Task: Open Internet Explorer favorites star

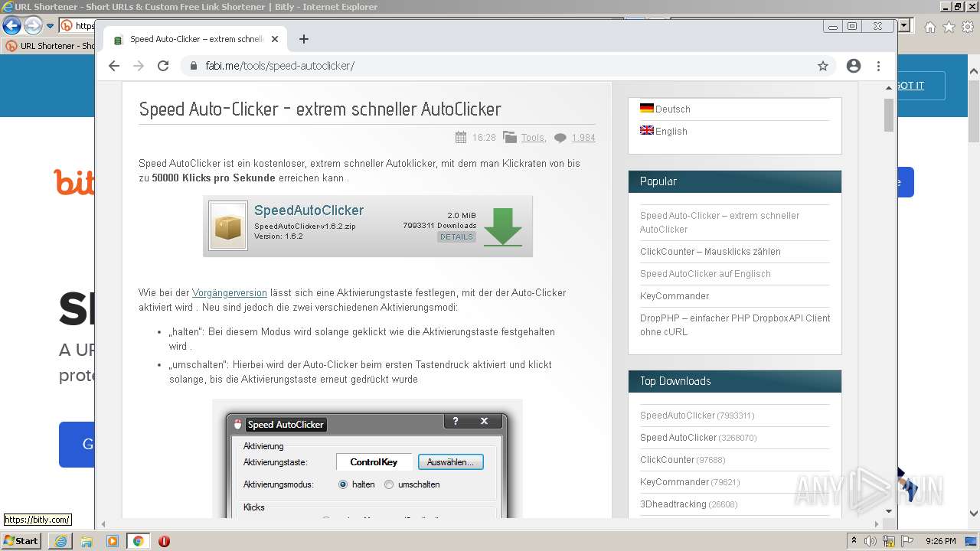Action: click(949, 27)
